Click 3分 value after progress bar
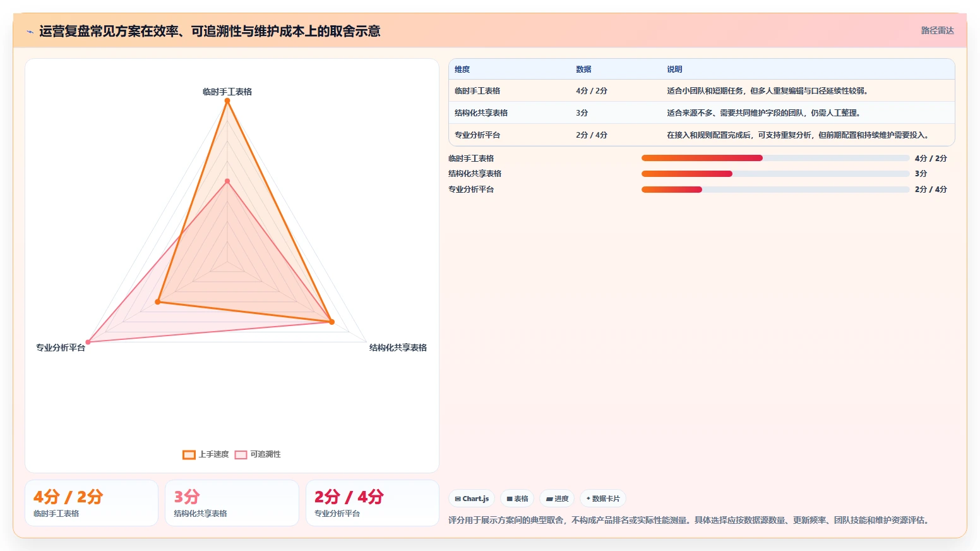 pyautogui.click(x=921, y=174)
